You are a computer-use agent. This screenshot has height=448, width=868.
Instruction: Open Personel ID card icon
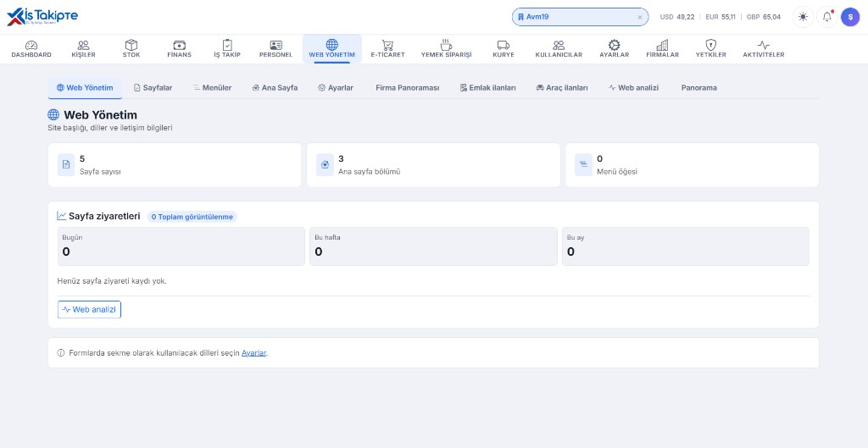(x=275, y=46)
